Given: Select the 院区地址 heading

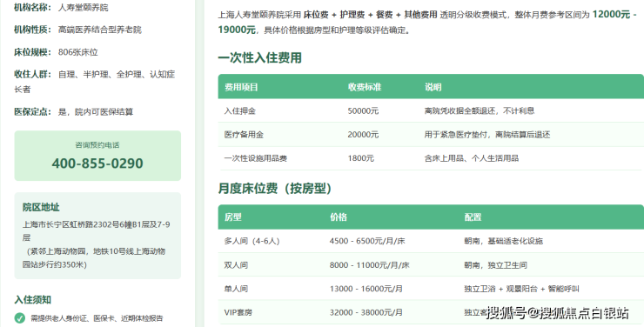Looking at the screenshot, I should [x=41, y=207].
